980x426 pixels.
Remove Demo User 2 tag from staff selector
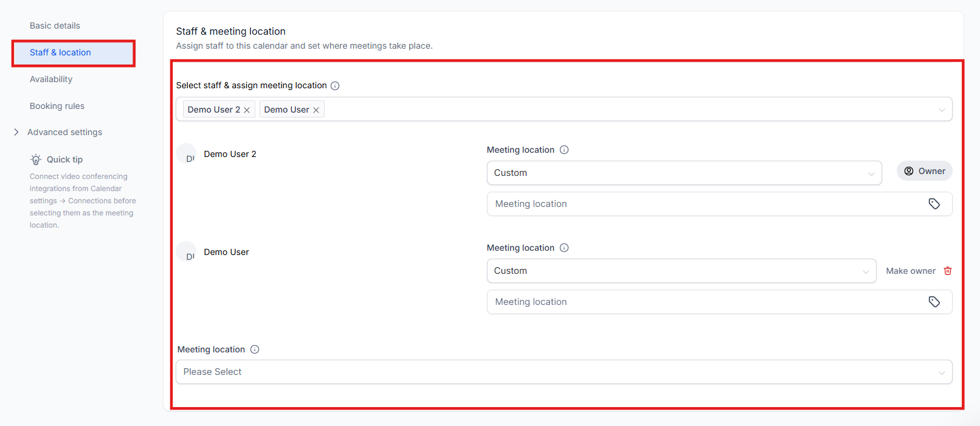tap(247, 110)
